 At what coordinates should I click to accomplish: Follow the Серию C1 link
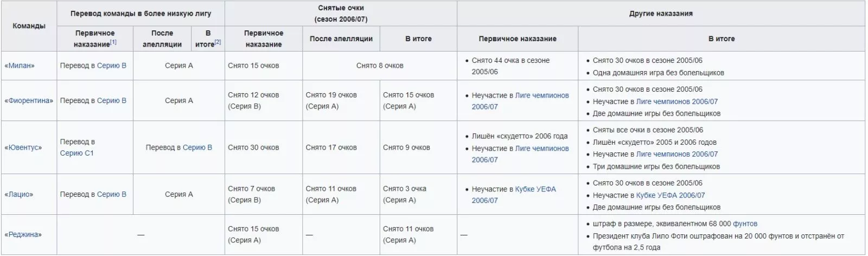[76, 153]
